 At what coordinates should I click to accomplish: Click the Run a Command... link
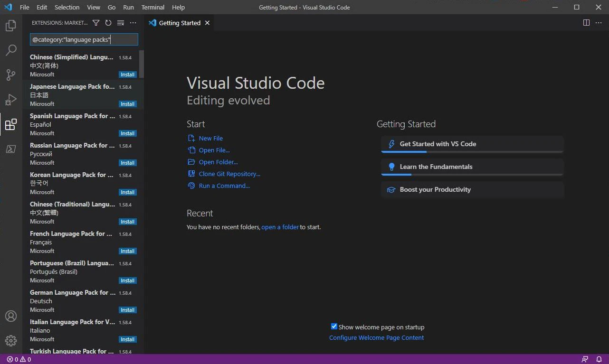[224, 186]
